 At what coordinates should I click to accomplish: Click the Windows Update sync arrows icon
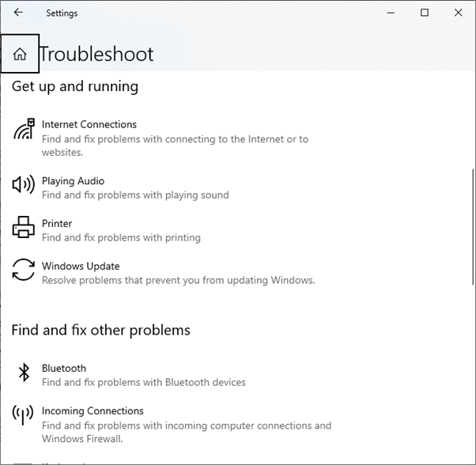point(24,270)
